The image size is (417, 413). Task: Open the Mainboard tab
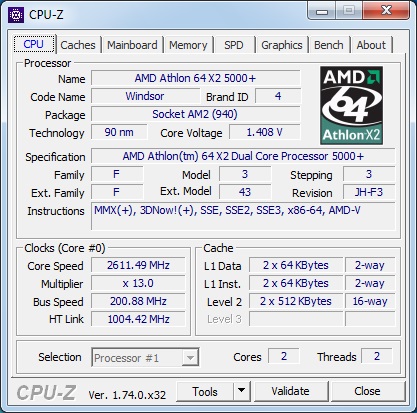coord(132,45)
